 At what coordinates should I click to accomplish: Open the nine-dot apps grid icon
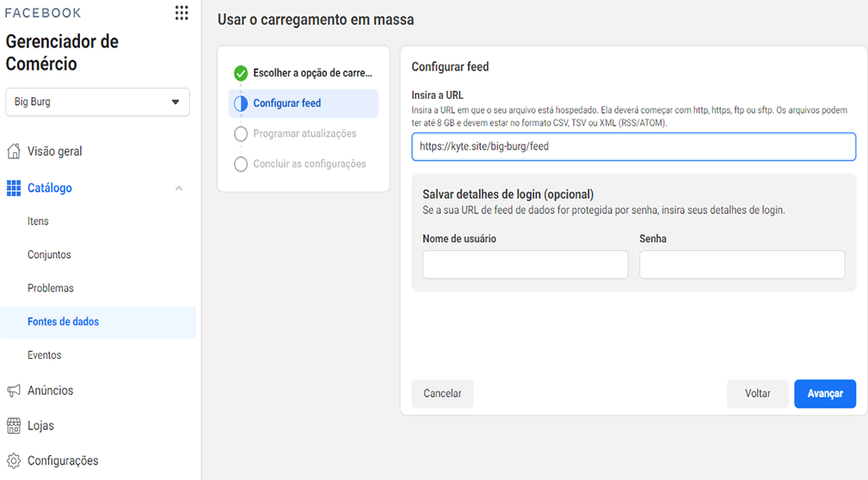point(182,13)
